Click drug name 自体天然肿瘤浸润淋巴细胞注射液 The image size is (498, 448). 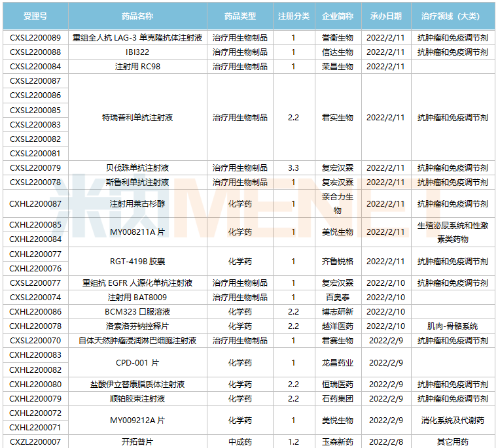137,341
